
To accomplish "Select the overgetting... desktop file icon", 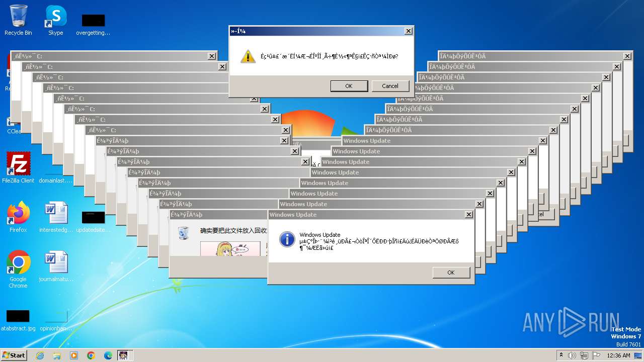I will click(x=93, y=25).
